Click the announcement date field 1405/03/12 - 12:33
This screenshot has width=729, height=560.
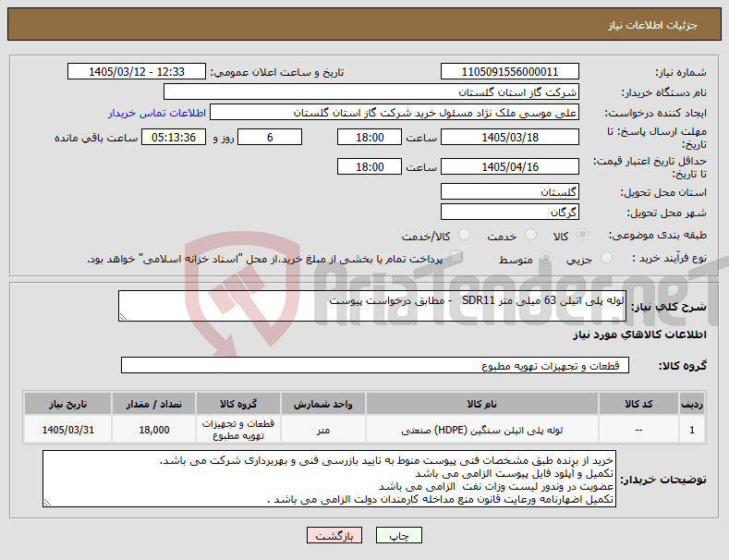pyautogui.click(x=136, y=72)
